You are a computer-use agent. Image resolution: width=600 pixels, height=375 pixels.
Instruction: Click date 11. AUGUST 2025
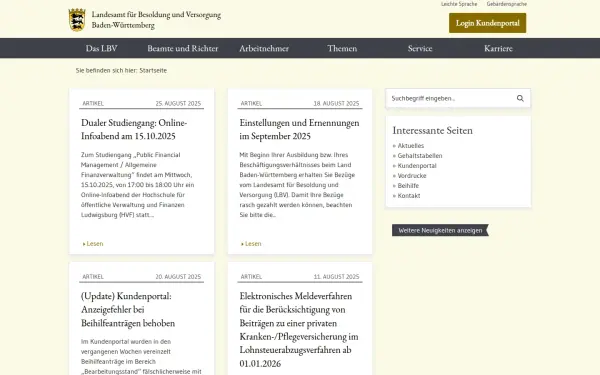point(336,277)
